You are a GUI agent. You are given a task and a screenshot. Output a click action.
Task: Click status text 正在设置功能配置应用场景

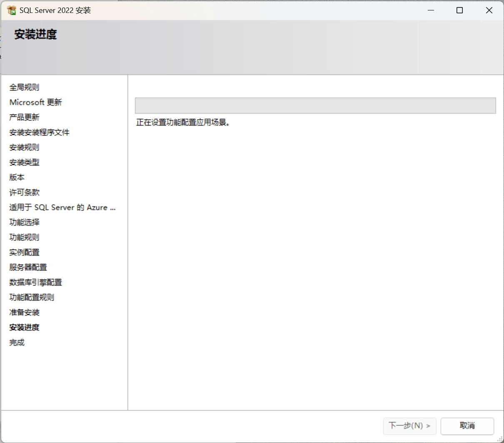click(x=183, y=123)
